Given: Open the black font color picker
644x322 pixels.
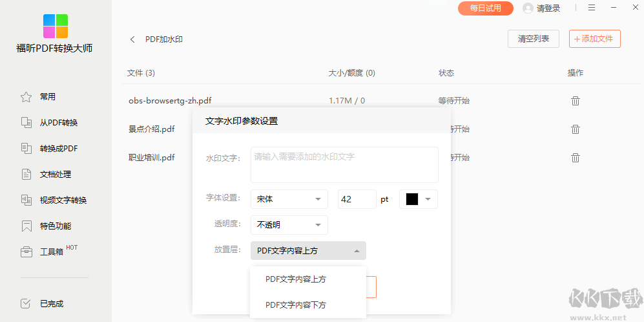Looking at the screenshot, I should click(419, 199).
